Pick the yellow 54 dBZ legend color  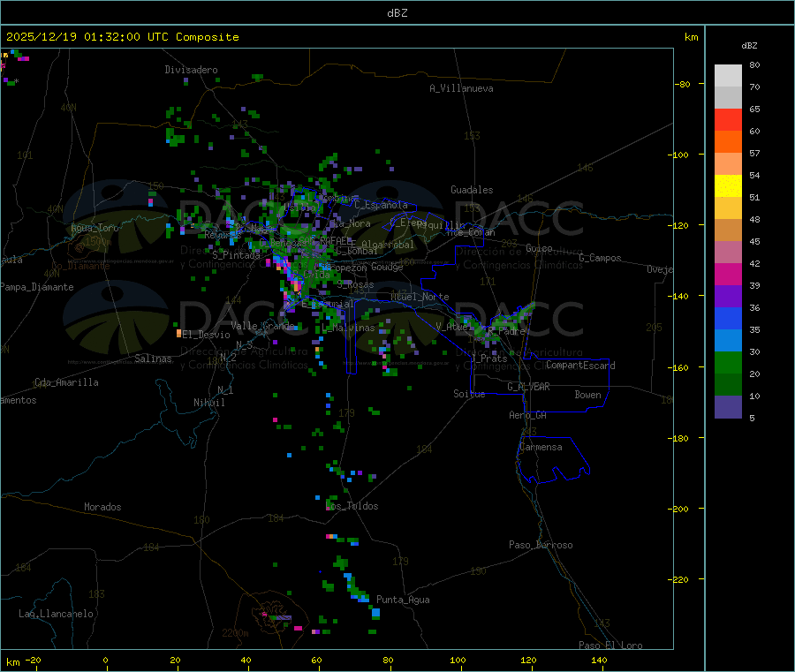(728, 185)
